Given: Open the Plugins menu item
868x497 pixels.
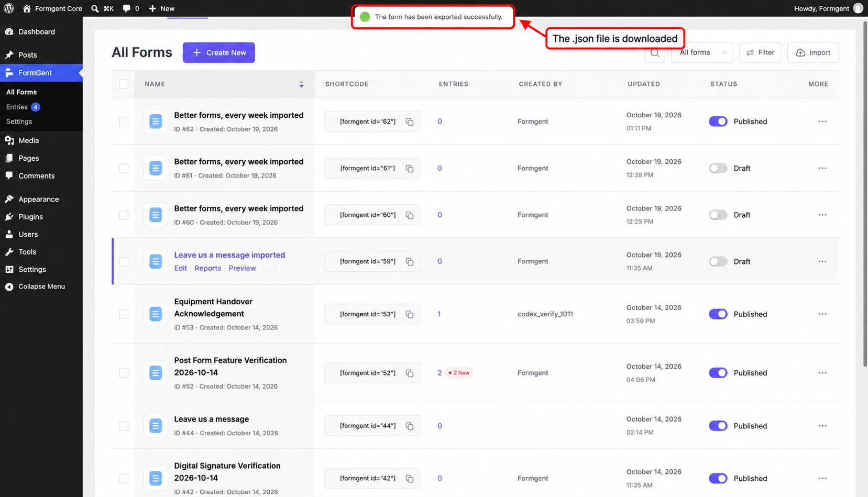Looking at the screenshot, I should pyautogui.click(x=41, y=217).
